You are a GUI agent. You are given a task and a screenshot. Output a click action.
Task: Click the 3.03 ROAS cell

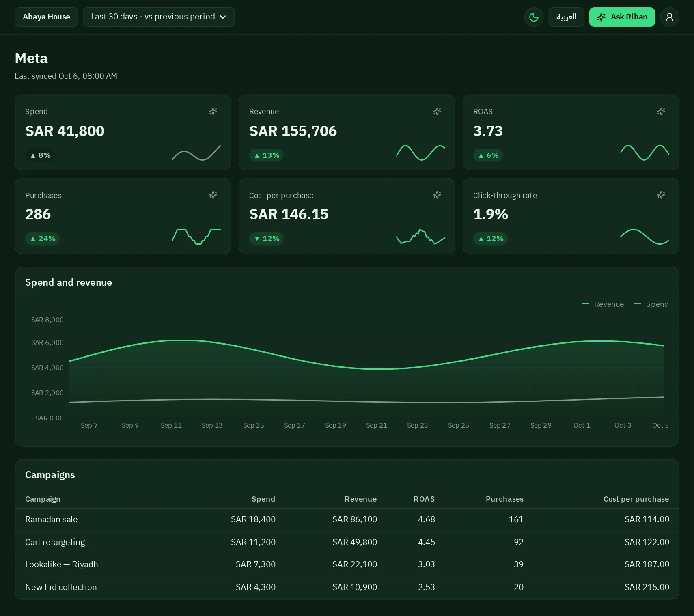point(427,564)
